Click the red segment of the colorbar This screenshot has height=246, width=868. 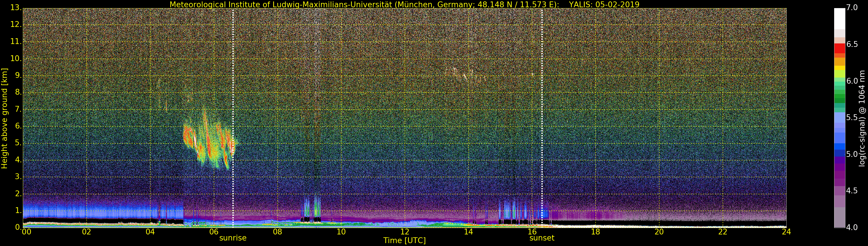(839, 49)
